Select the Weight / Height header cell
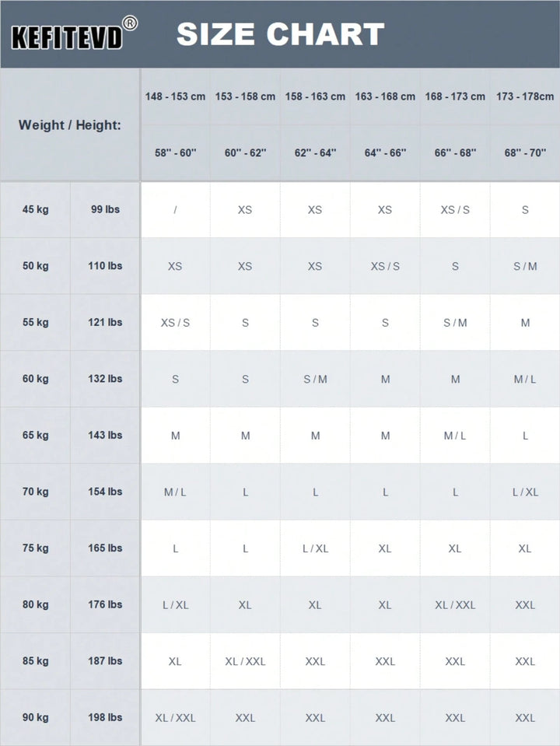The width and height of the screenshot is (560, 746). [70, 124]
